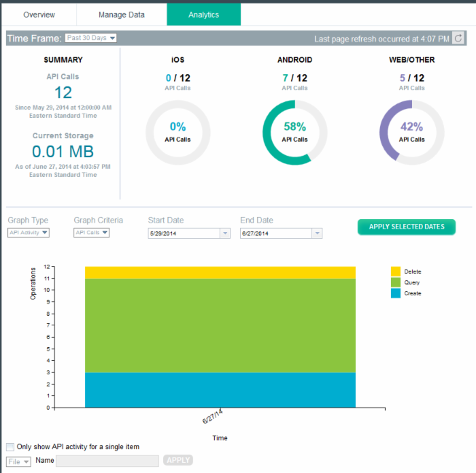Open the Time Frame dropdown
The height and width of the screenshot is (473, 476).
[91, 39]
